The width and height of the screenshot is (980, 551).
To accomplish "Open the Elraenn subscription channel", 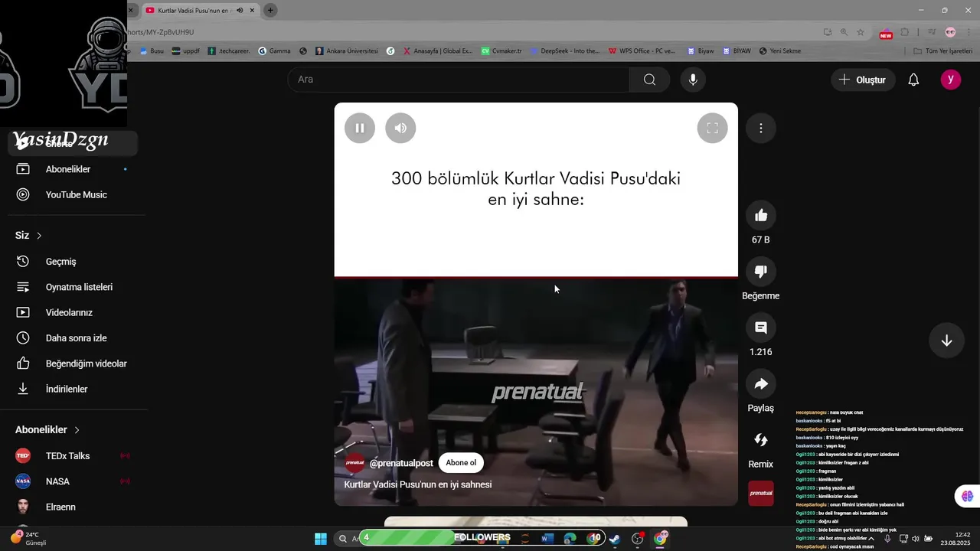I will [x=73, y=507].
